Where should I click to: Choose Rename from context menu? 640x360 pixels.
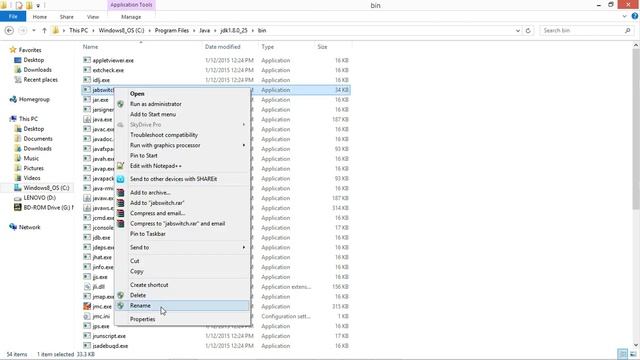(x=182, y=305)
